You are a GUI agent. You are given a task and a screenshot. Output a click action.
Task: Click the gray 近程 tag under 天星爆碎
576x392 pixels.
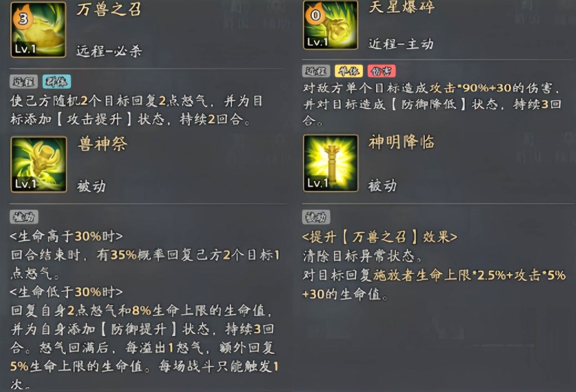(316, 71)
